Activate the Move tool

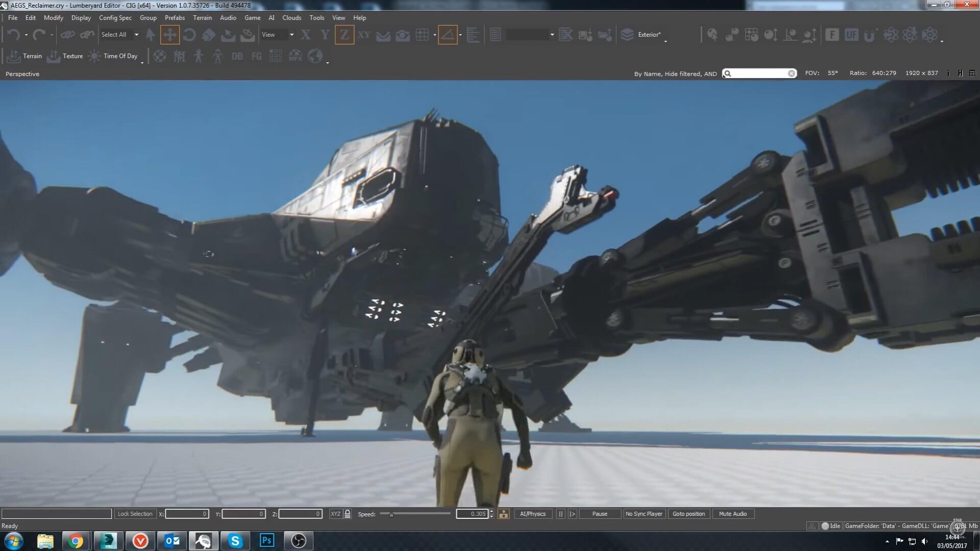click(169, 35)
